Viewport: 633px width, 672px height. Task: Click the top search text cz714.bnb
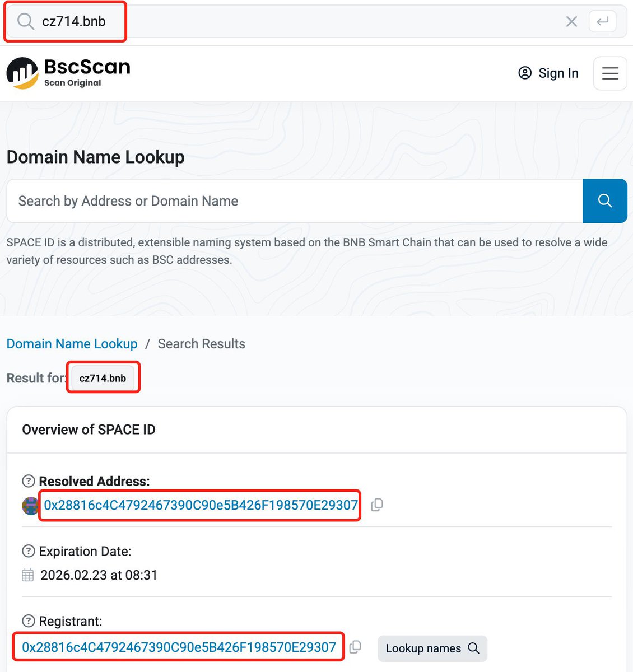pos(74,21)
